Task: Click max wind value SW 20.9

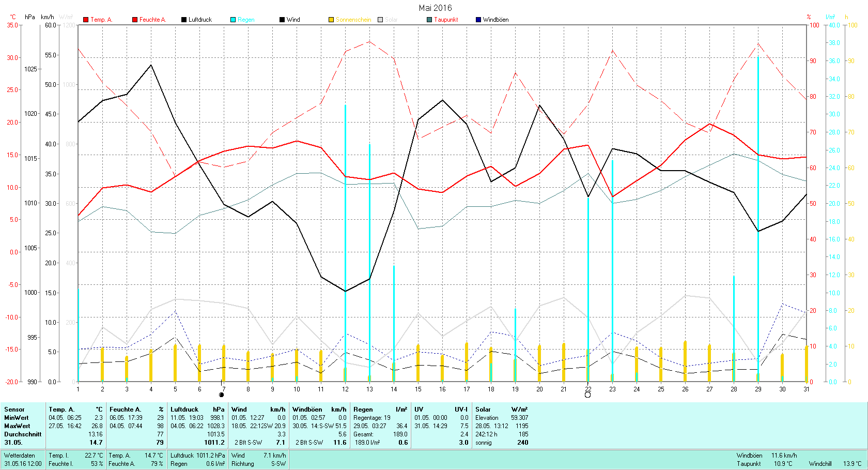Action: 275,426
